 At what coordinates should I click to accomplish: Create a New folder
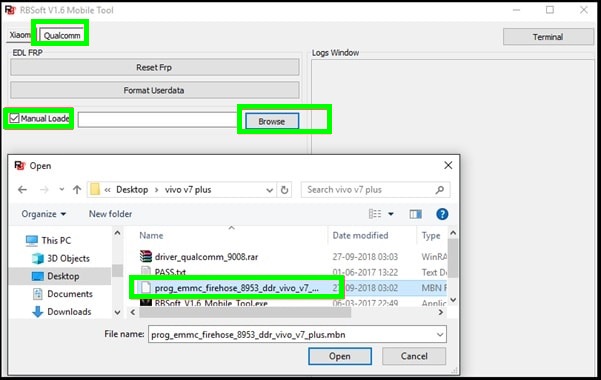110,214
